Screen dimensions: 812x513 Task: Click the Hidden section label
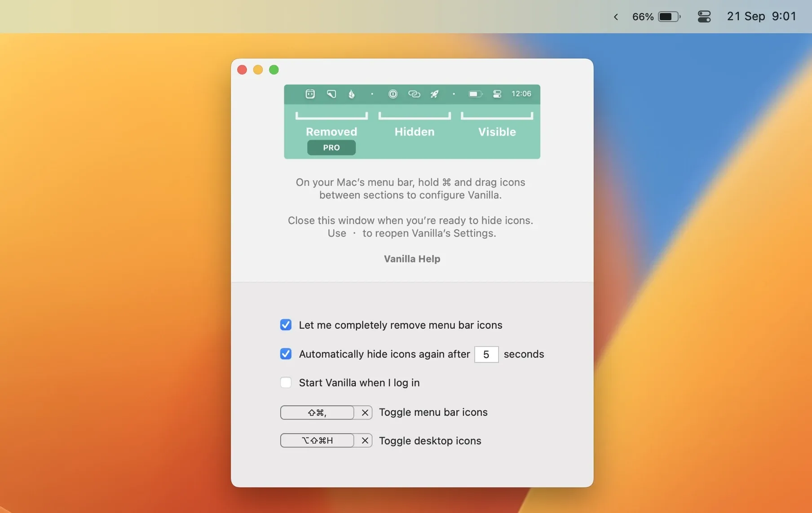[414, 132]
